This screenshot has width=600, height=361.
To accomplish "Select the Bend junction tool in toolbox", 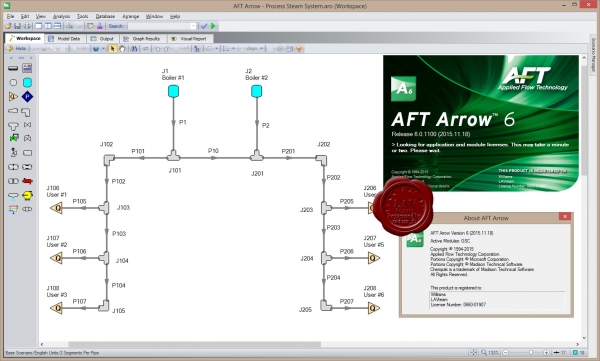I will coord(26,112).
